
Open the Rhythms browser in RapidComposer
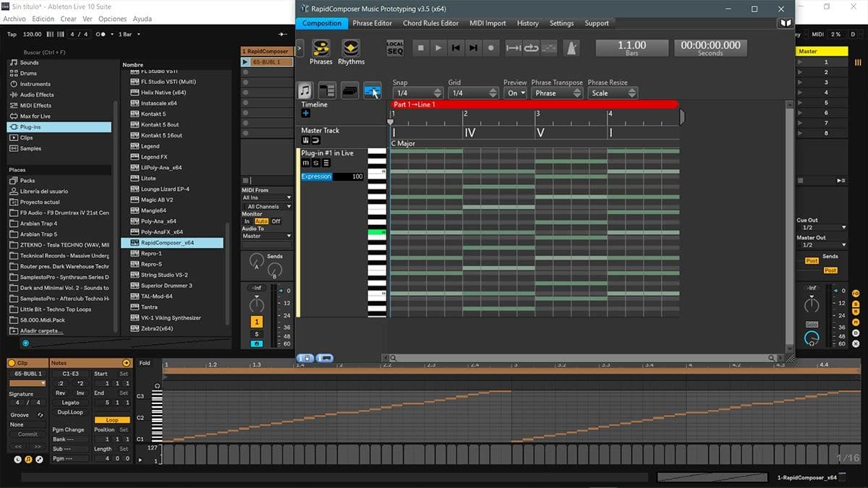tap(351, 52)
